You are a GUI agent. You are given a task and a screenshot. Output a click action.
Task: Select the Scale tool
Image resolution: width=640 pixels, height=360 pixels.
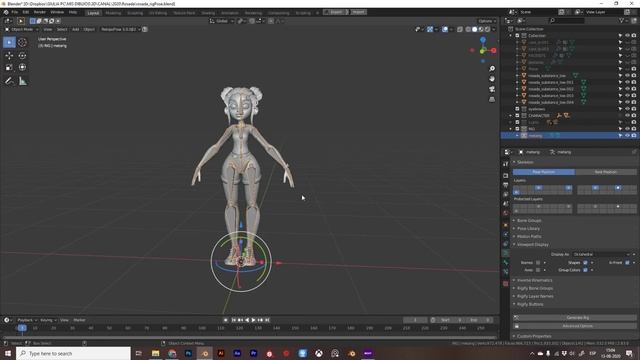tap(9, 67)
